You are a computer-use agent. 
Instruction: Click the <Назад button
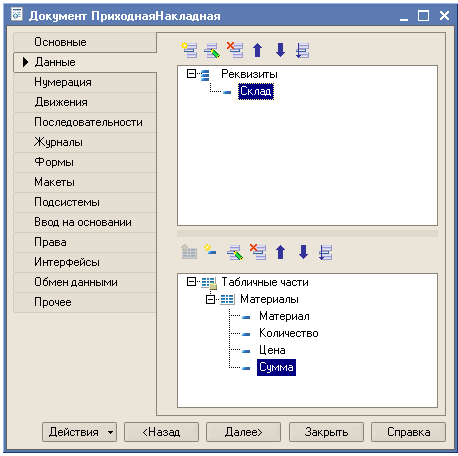click(161, 432)
